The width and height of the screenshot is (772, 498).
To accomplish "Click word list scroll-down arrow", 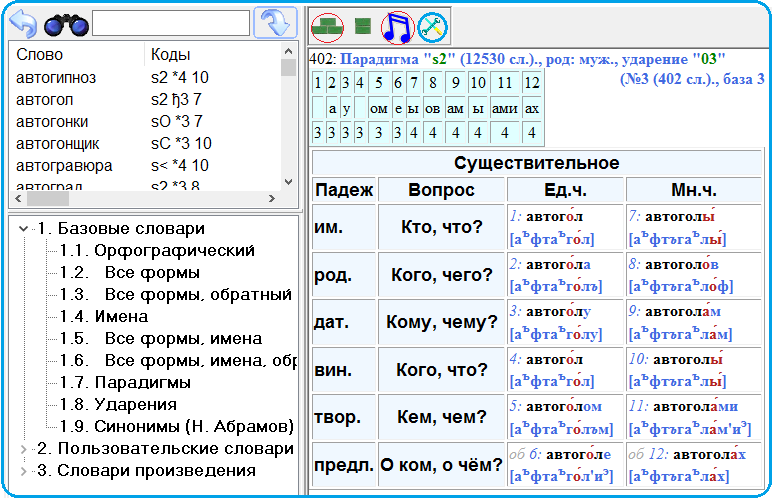I will click(x=289, y=182).
